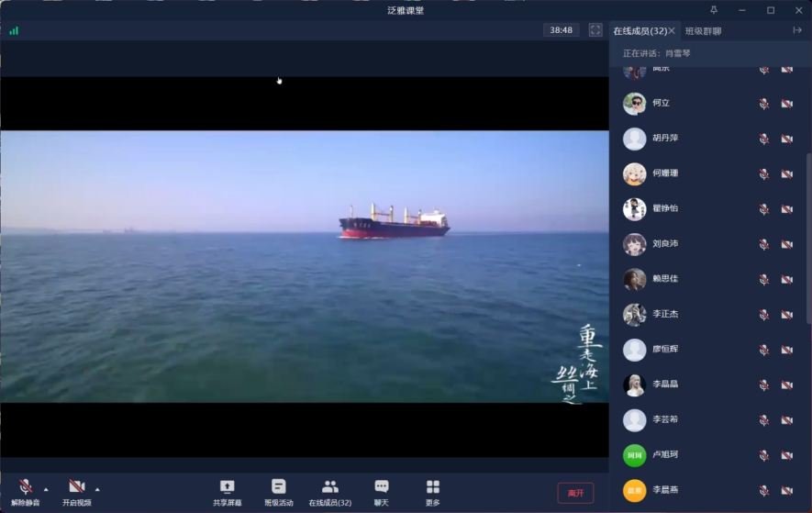Screen dimensions: 812x513
Task: Close the 在线成员(32) tab
Action: [672, 31]
